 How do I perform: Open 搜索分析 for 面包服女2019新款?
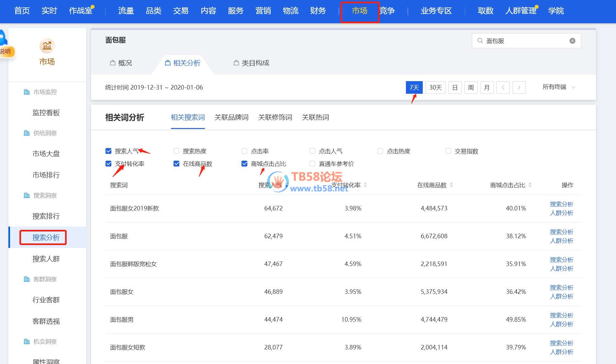point(561,204)
